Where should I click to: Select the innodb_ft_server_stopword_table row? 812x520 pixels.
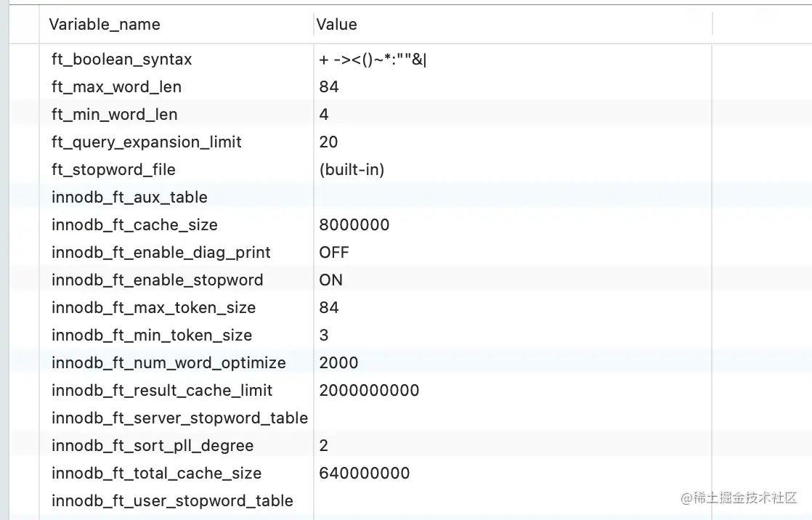click(179, 418)
